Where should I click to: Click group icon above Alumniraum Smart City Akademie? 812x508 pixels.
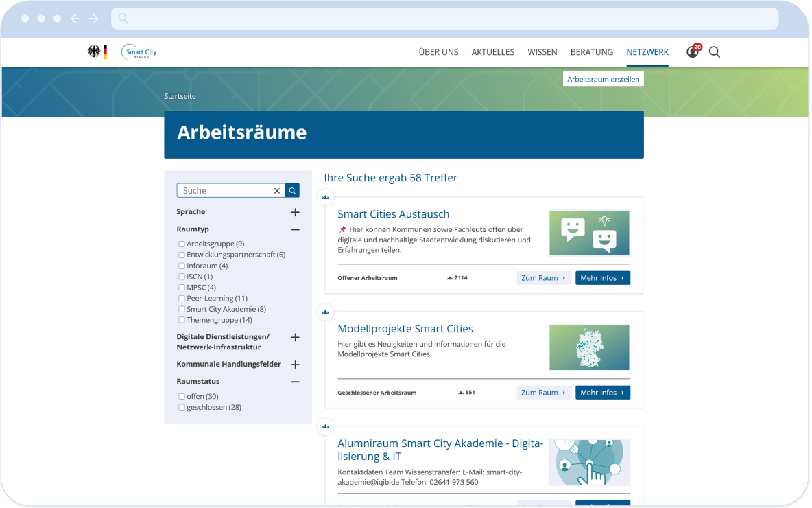coord(325,426)
